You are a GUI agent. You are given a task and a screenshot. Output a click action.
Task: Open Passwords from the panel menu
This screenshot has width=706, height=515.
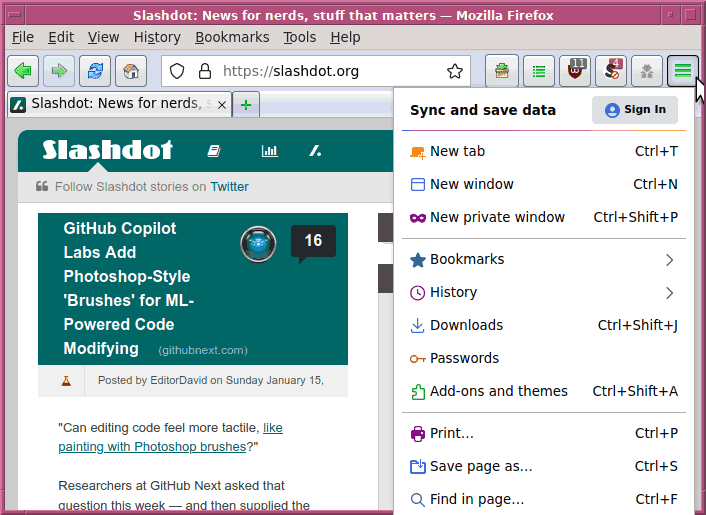tap(543, 358)
